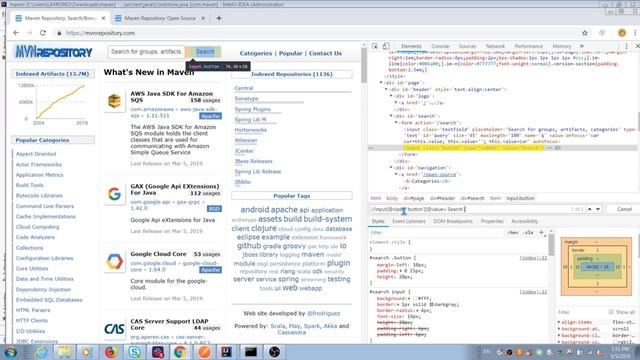The image size is (640, 360).
Task: Enable the Show all checkbox in computed styles
Action: [611, 312]
